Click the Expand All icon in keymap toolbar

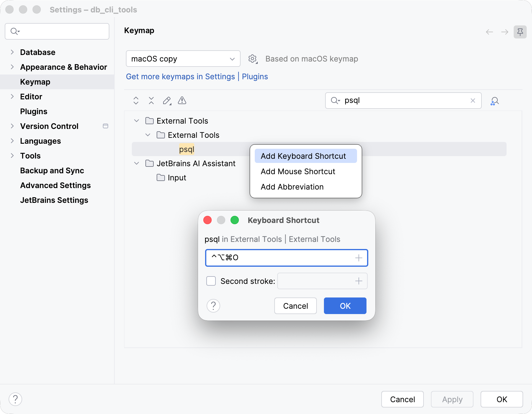[x=136, y=101]
